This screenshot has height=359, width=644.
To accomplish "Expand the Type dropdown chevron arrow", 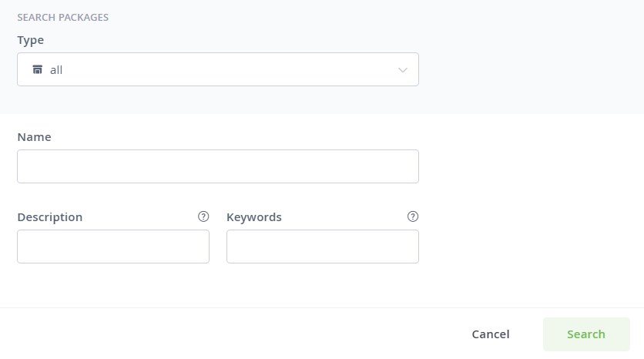I will click(x=402, y=70).
